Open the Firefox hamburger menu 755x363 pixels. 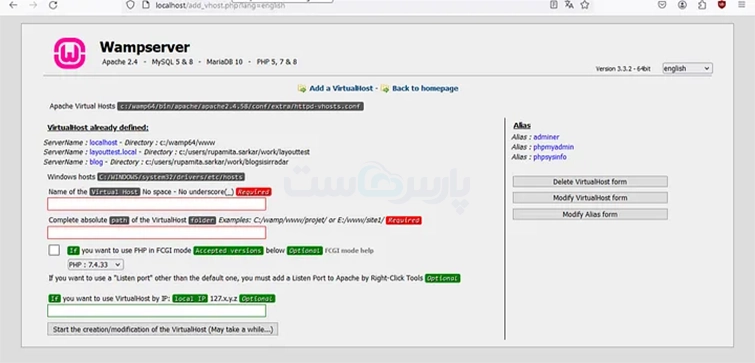coord(742,5)
